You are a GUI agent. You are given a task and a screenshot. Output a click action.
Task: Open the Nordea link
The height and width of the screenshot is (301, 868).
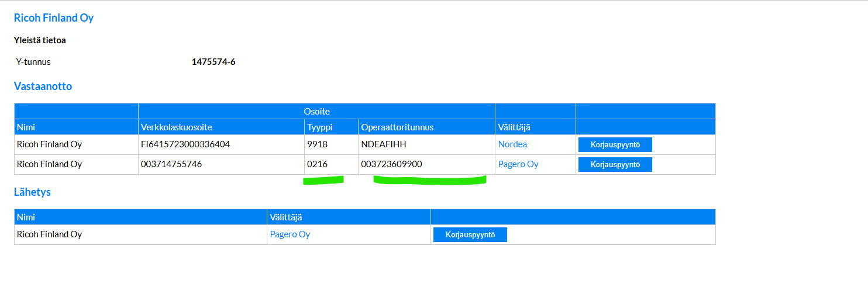click(x=512, y=144)
